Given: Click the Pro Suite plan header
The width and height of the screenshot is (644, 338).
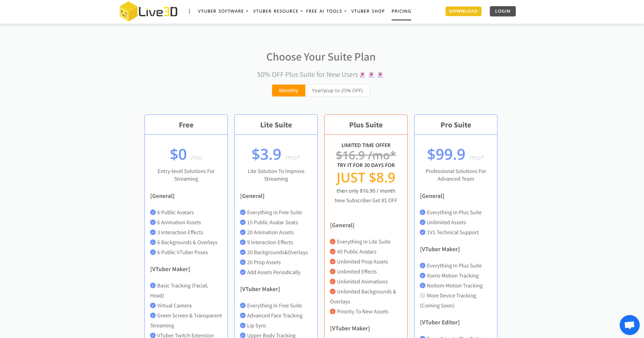Looking at the screenshot, I should pyautogui.click(x=456, y=125).
